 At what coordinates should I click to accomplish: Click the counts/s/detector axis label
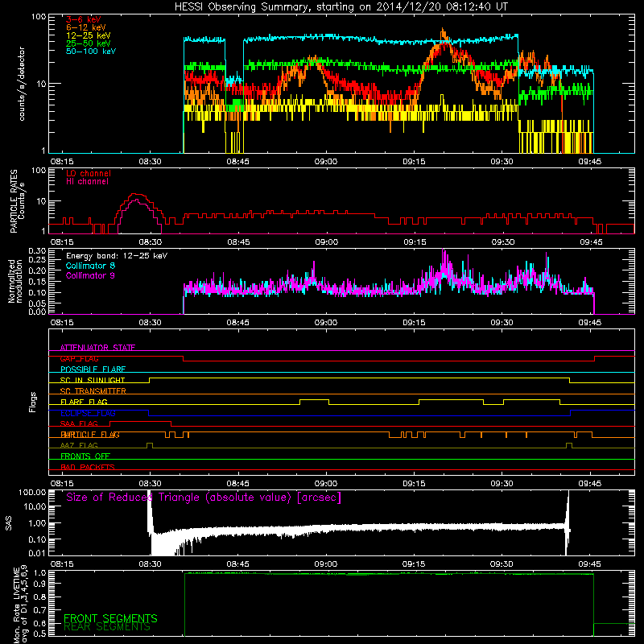pos(22,84)
